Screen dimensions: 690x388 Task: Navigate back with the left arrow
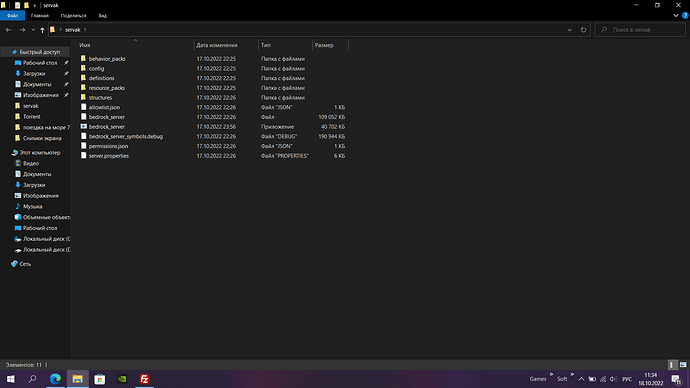(8, 30)
